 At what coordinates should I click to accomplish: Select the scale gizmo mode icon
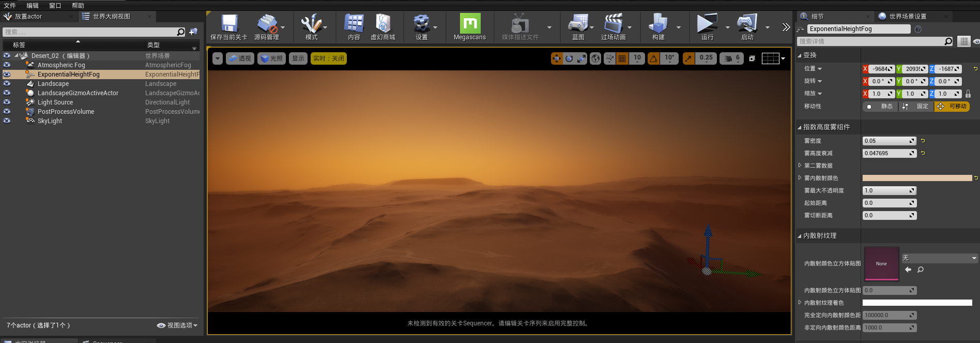(581, 58)
